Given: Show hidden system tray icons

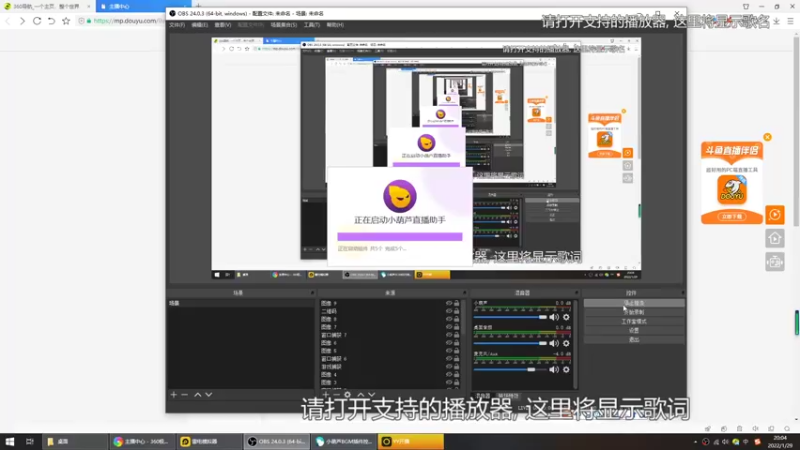Looking at the screenshot, I should point(695,442).
